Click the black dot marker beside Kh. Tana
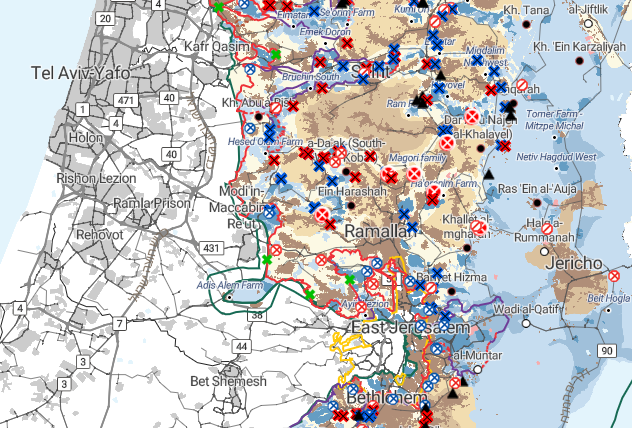 tap(526, 24)
